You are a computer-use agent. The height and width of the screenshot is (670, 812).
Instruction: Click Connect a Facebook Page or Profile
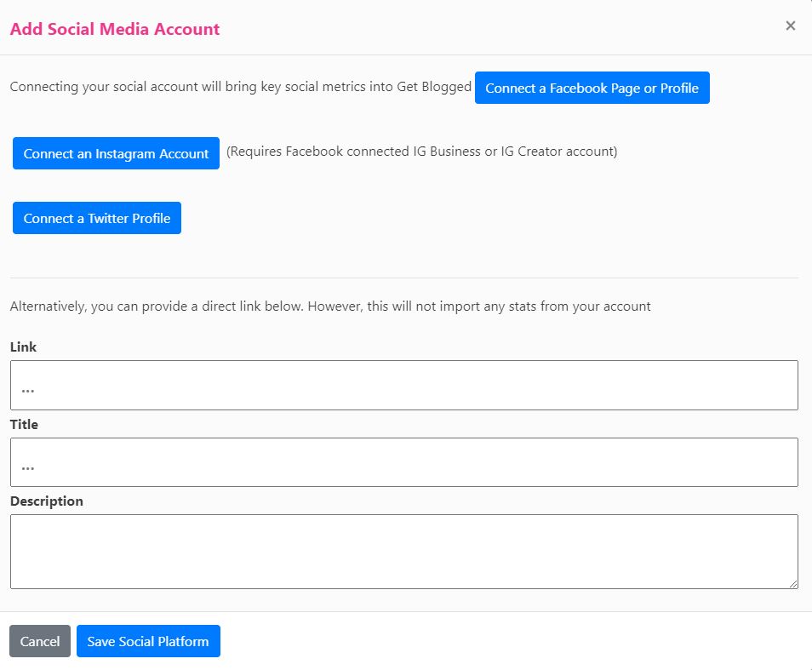pyautogui.click(x=592, y=88)
